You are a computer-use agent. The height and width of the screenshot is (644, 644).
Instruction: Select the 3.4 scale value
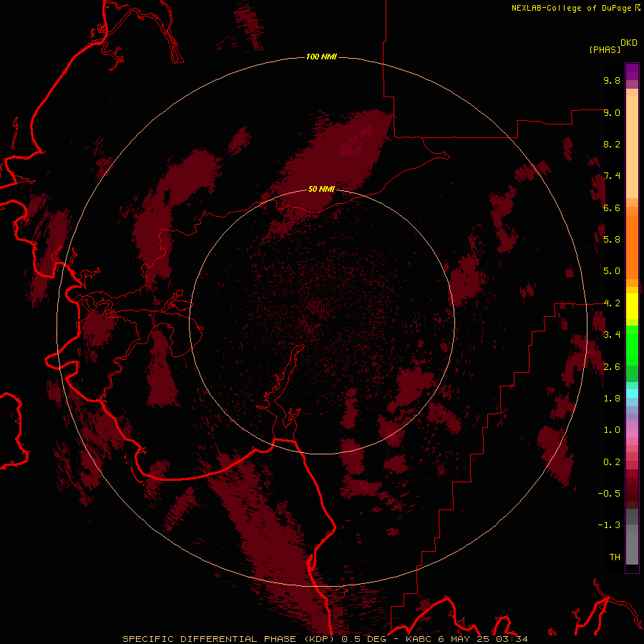click(x=612, y=335)
